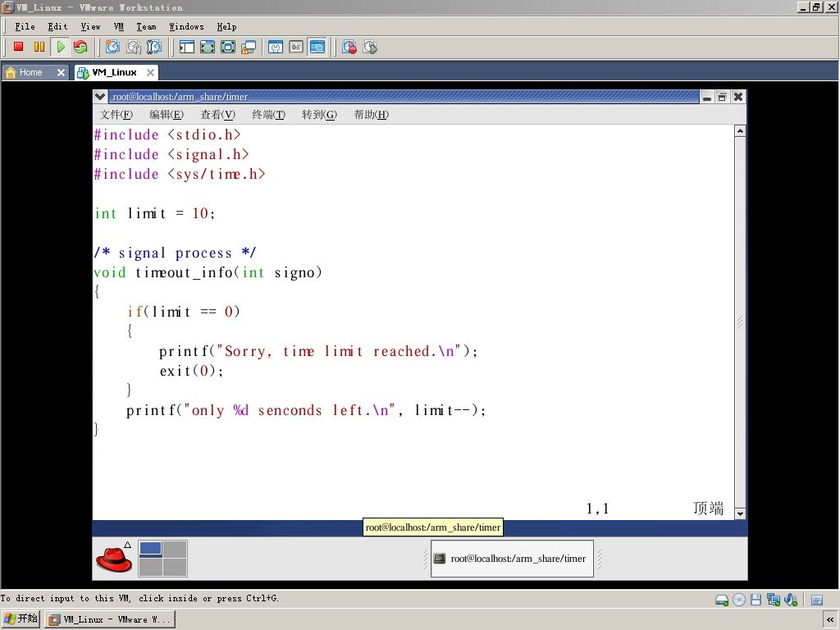Image resolution: width=840 pixels, height=630 pixels.
Task: Click the network adapter status icon
Action: [773, 600]
